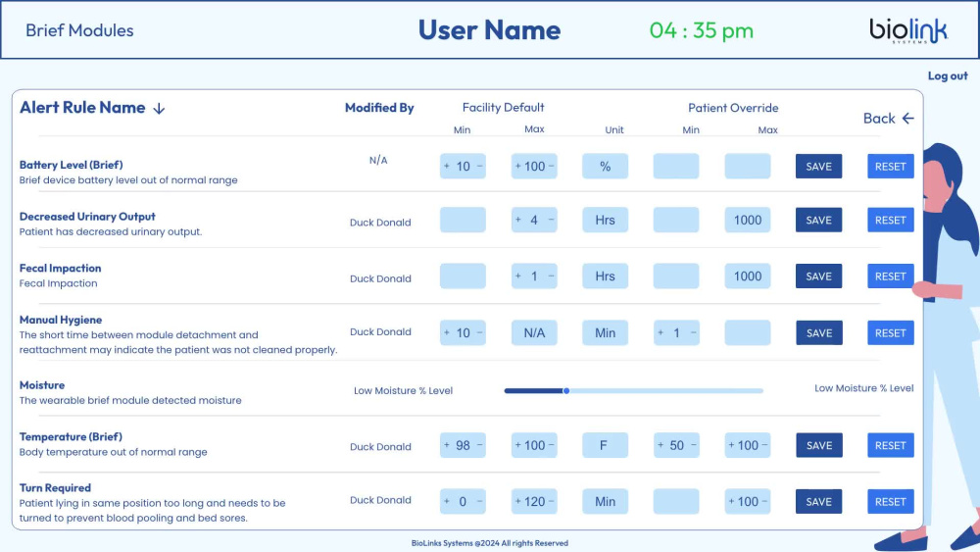Save the Manual Hygiene rule

pyautogui.click(x=818, y=333)
